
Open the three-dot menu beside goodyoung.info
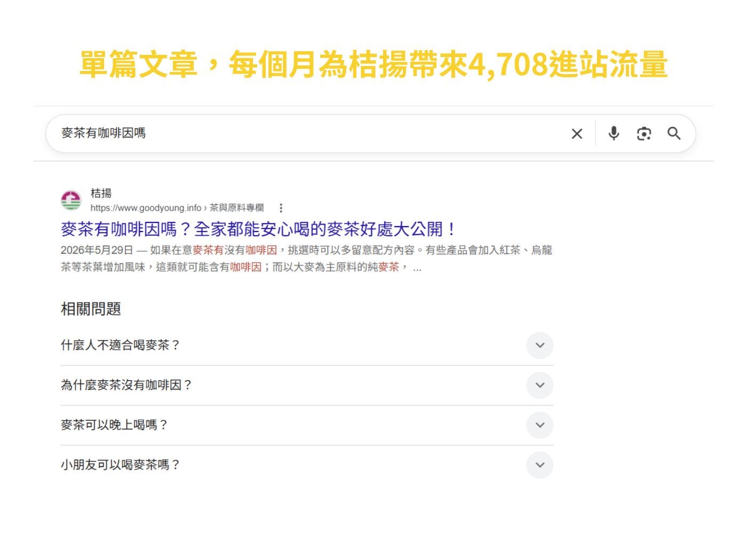pyautogui.click(x=281, y=208)
